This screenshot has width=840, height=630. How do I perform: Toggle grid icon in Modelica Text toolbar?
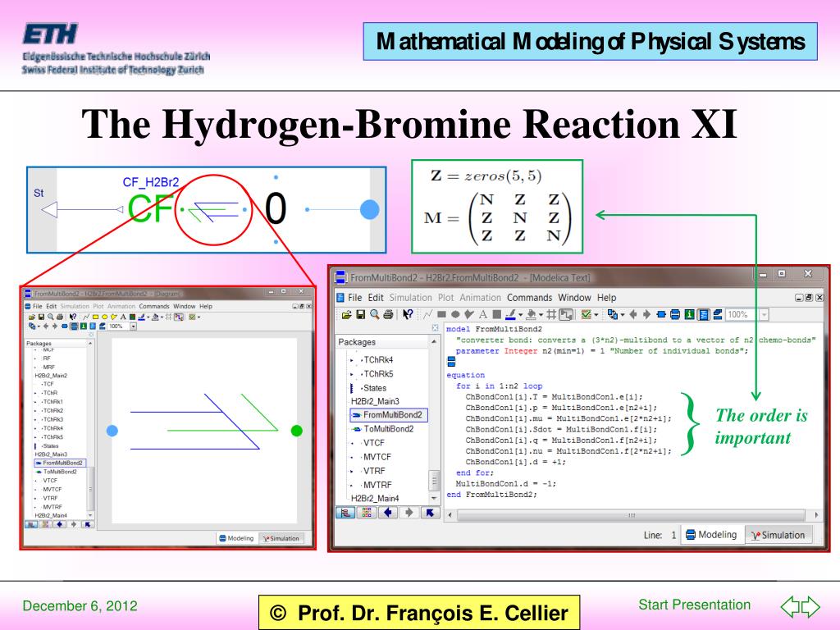pos(551,314)
